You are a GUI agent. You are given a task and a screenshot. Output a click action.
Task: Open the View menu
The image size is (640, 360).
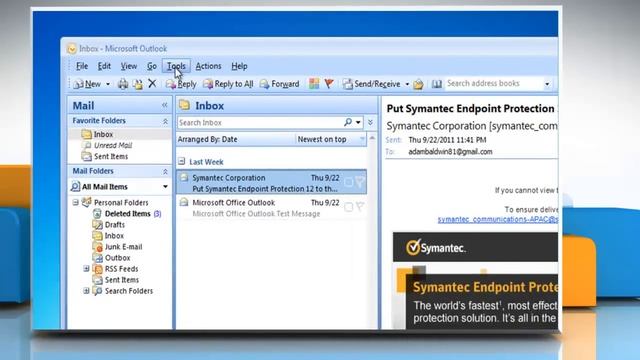(129, 66)
